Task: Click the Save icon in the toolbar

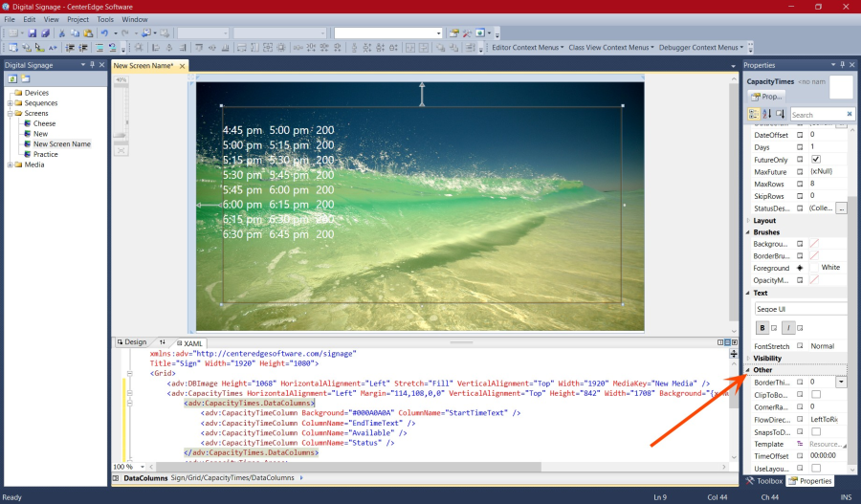Action: coord(33,33)
